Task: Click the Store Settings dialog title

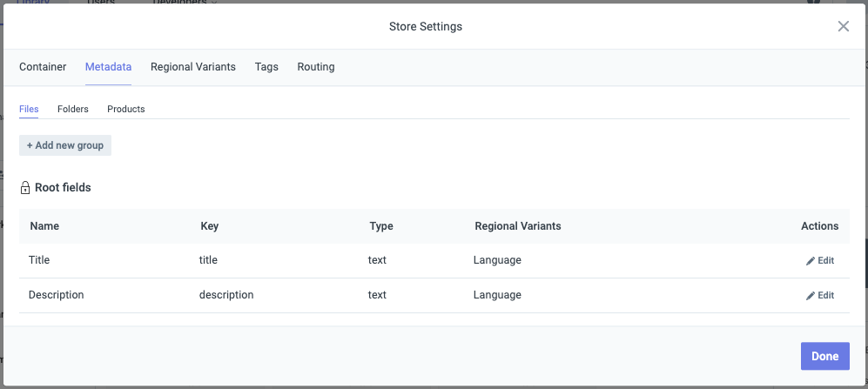Action: (425, 26)
